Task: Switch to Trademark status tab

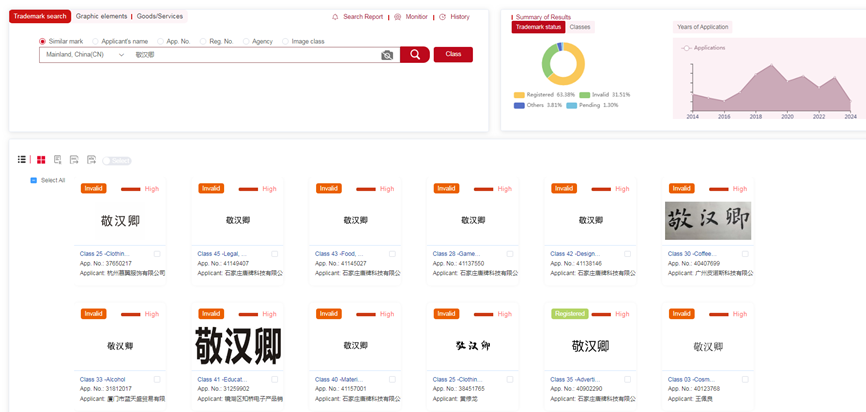Action: pos(538,27)
